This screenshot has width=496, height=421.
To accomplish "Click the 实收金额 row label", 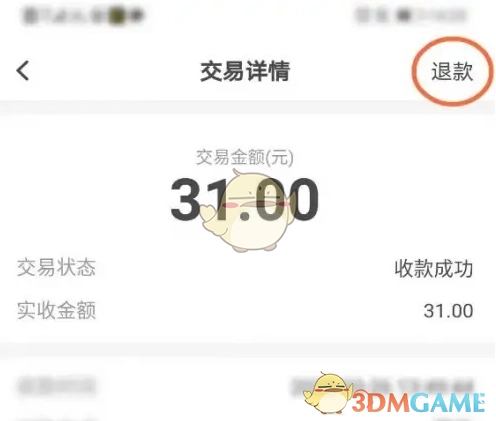I will tap(56, 310).
